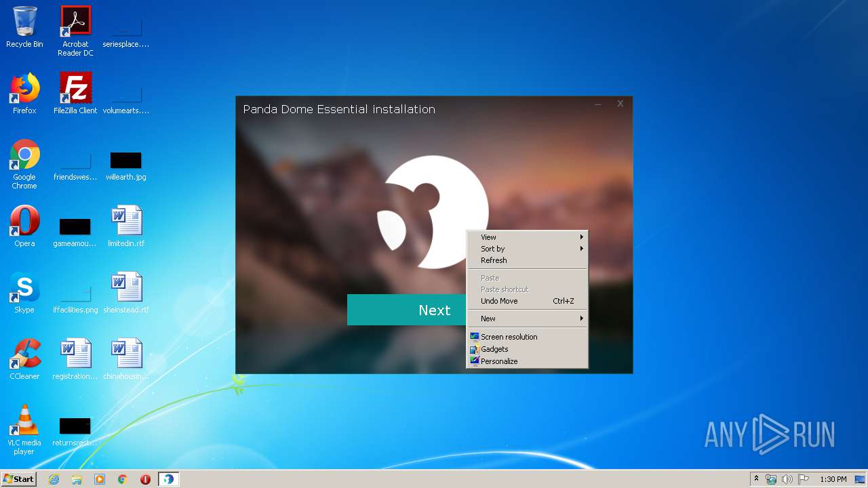
Task: Open the Recycle Bin desktop icon
Action: [24, 27]
